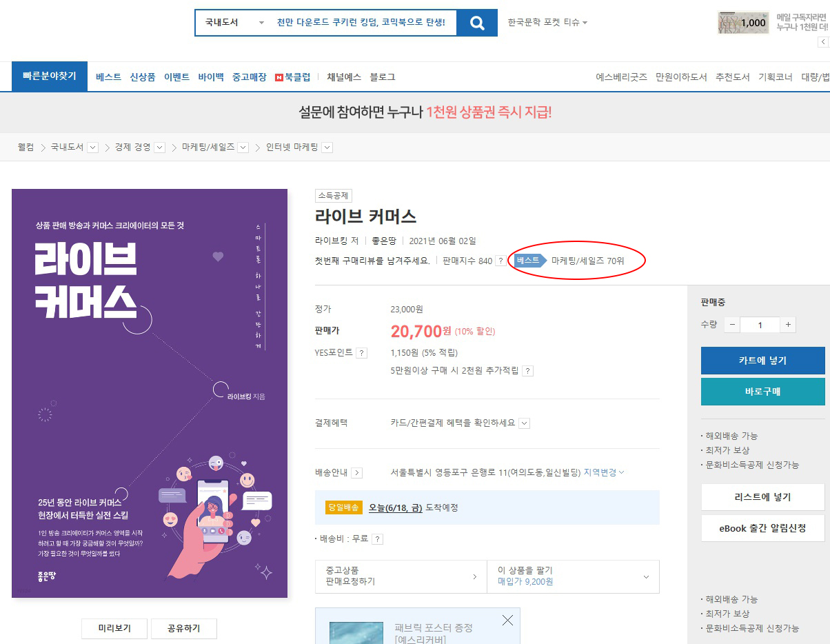Open 북클럽 with the red N icon
Image resolution: width=830 pixels, height=644 pixels.
293,77
